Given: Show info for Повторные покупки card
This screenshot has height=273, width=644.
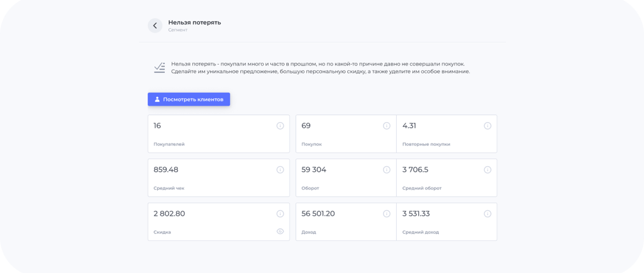Looking at the screenshot, I should 487,126.
